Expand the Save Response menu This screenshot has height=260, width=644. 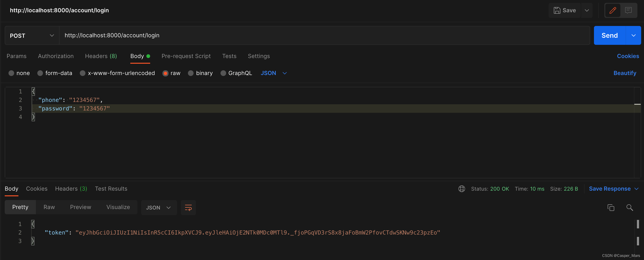click(636, 189)
